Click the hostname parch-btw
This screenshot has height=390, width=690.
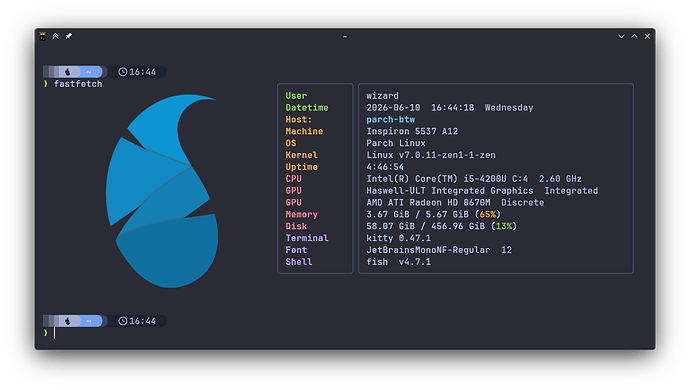point(390,120)
